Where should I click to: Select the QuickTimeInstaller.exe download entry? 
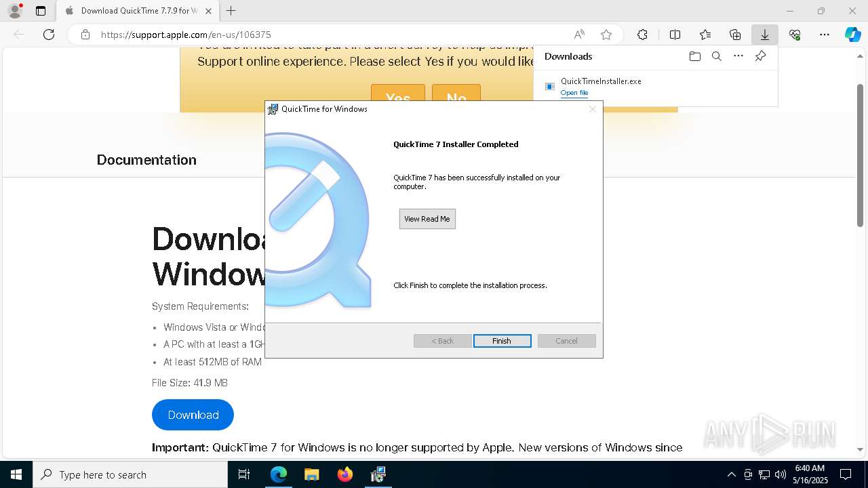click(x=656, y=86)
